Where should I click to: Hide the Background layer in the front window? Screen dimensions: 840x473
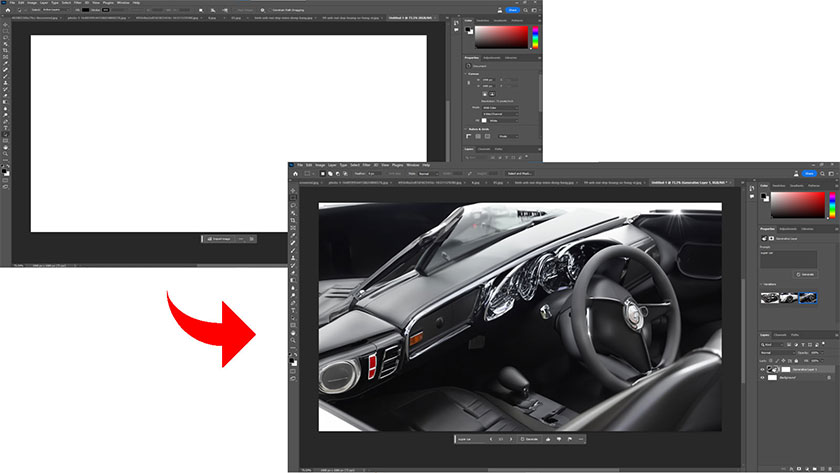tap(762, 378)
